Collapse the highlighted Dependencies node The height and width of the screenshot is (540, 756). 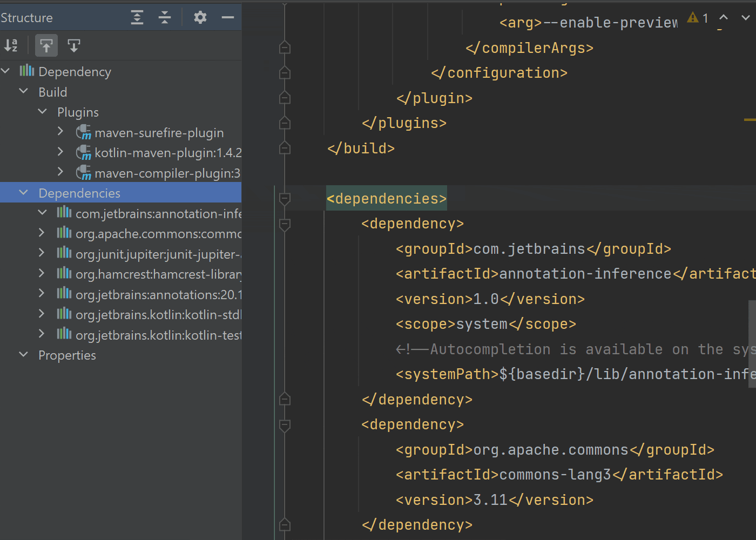(23, 192)
